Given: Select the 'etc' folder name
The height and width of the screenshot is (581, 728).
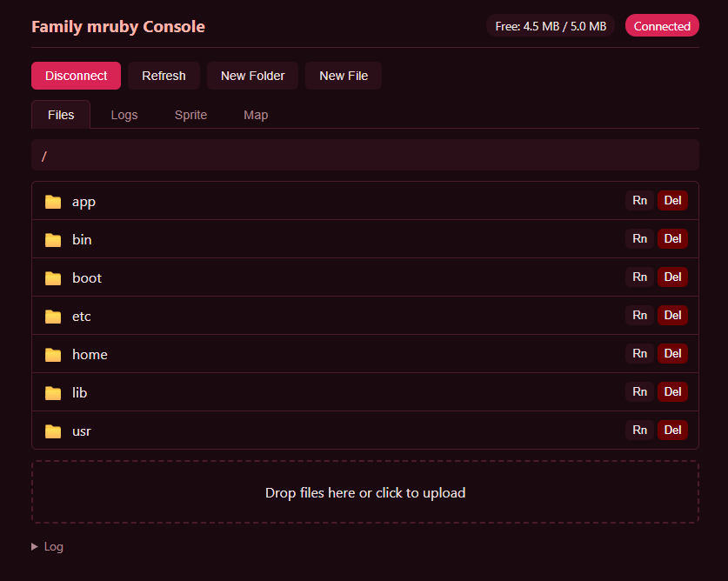Looking at the screenshot, I should 81,317.
